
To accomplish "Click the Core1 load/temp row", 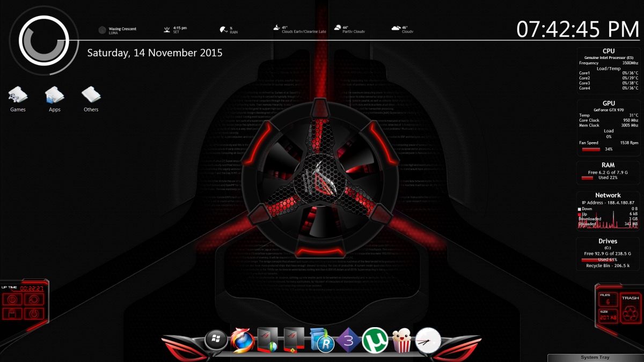I will (x=608, y=73).
